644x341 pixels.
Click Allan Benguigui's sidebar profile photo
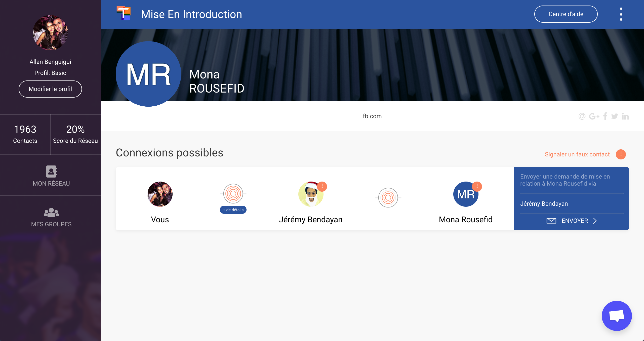click(50, 33)
